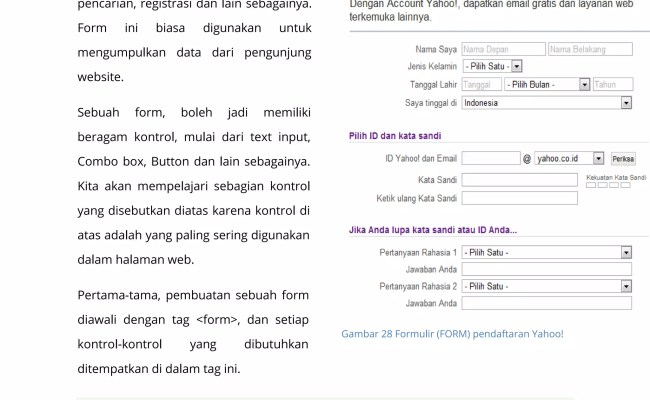Click the Nama Belakang last name field

point(590,49)
